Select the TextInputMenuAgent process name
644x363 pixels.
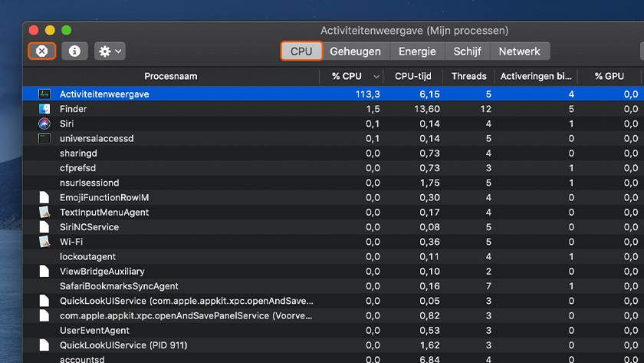pos(104,213)
